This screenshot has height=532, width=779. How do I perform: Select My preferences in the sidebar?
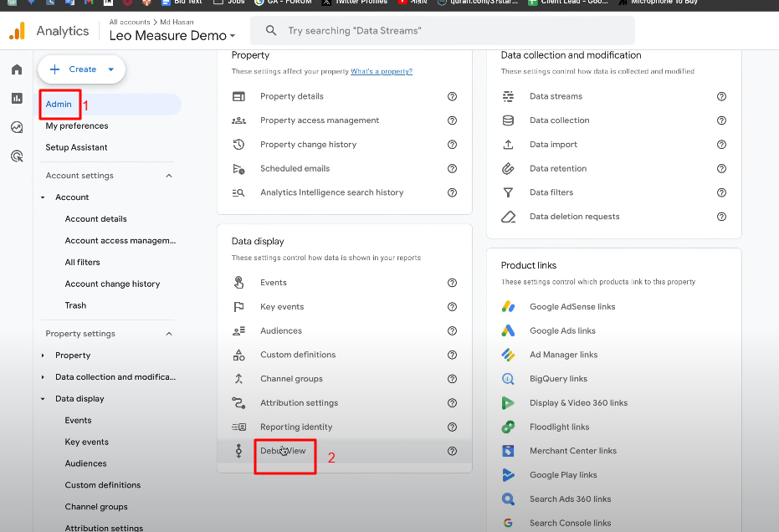click(77, 126)
